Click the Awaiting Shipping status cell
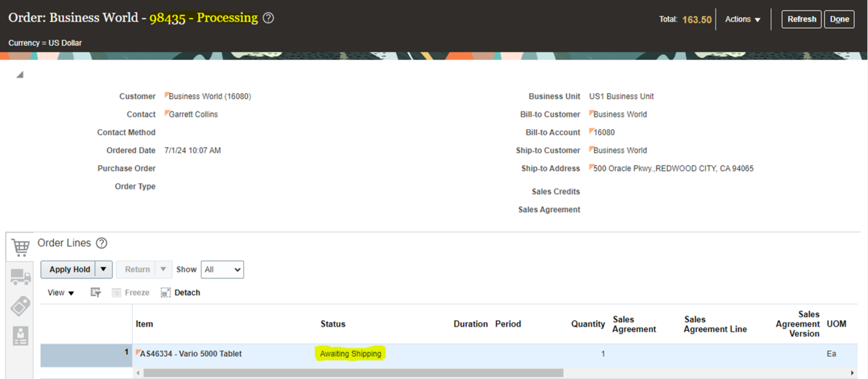The width and height of the screenshot is (868, 379). 350,354
